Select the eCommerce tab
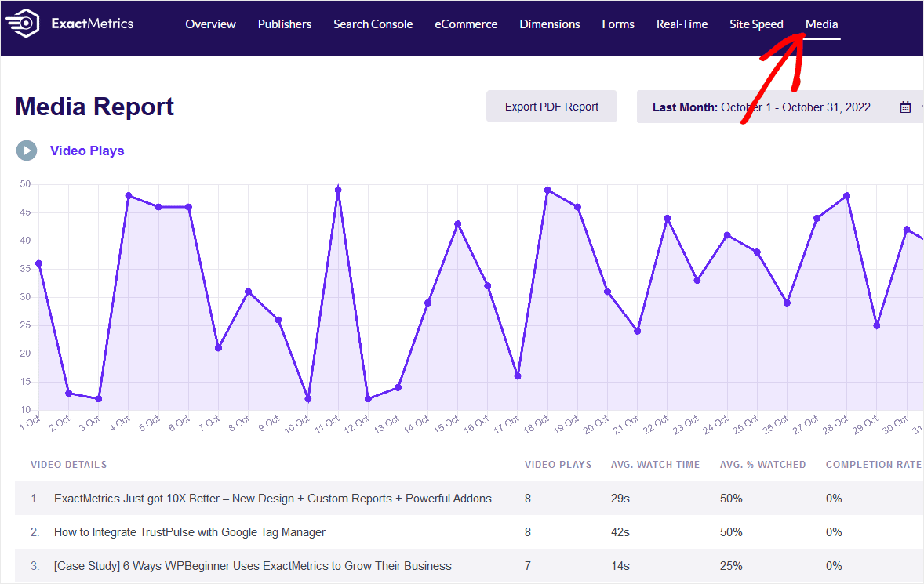The height and width of the screenshot is (584, 924). (x=466, y=24)
